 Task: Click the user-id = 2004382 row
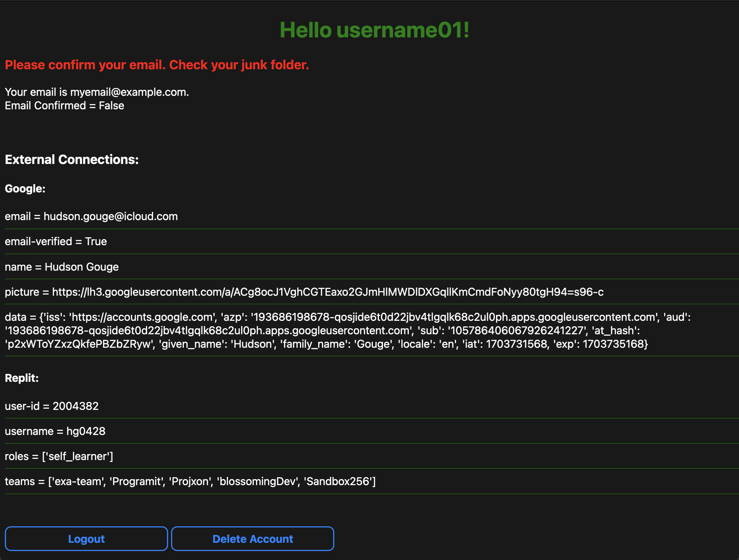tap(52, 406)
